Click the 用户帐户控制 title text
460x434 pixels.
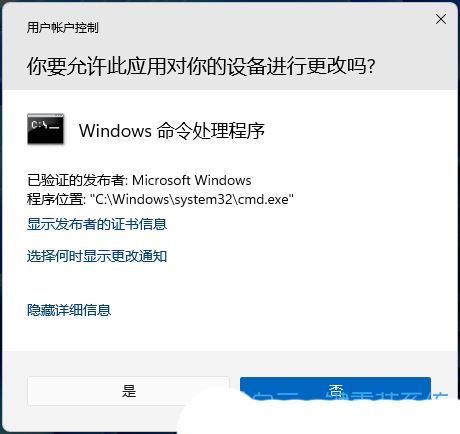[63, 28]
